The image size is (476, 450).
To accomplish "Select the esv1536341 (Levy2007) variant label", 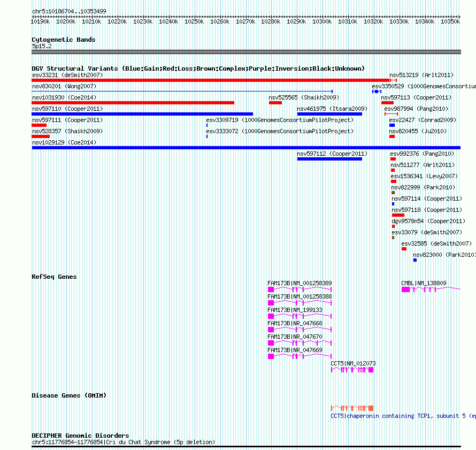I will [424, 176].
